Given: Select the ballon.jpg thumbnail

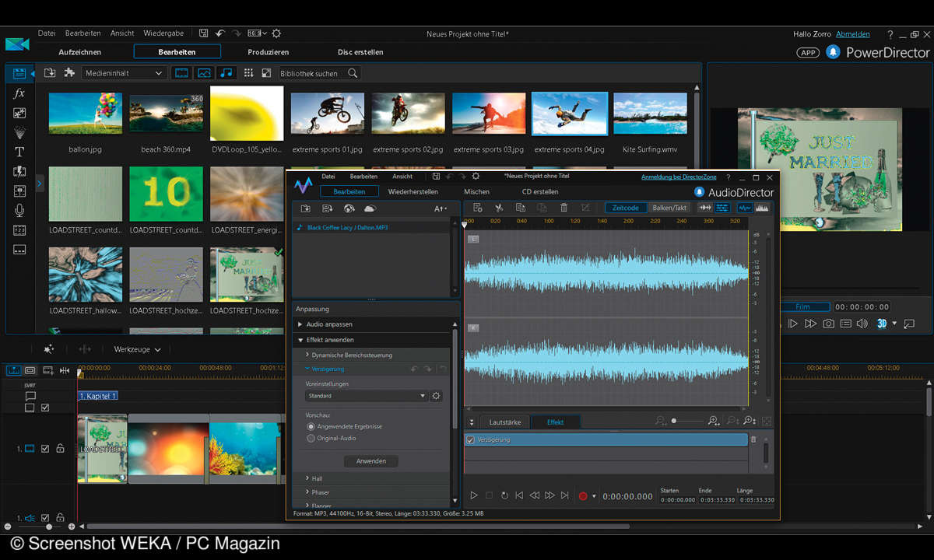Looking at the screenshot, I should [86, 114].
